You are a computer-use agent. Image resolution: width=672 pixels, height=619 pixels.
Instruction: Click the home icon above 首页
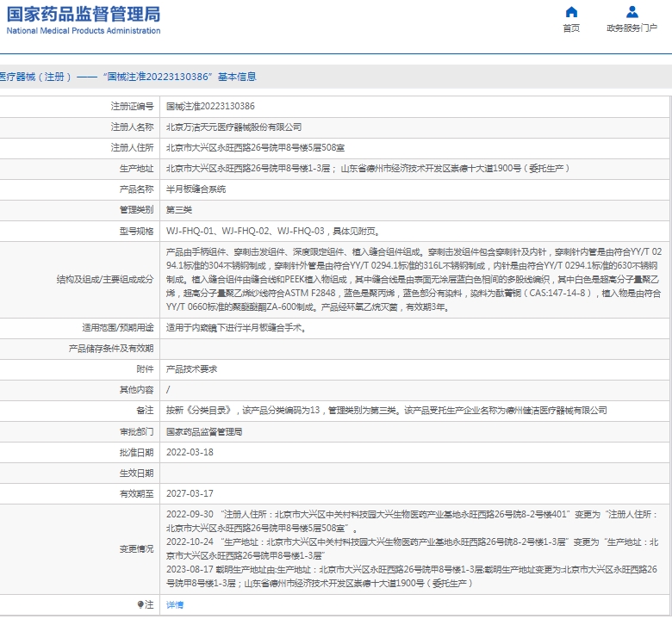[x=571, y=11]
